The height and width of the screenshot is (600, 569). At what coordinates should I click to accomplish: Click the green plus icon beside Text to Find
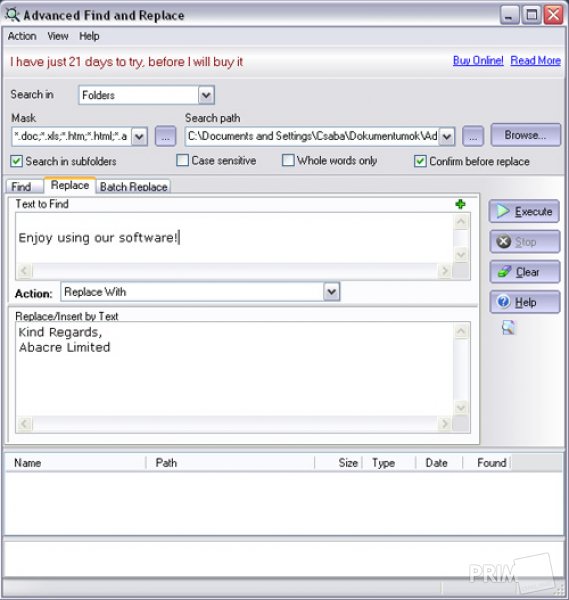pos(460,204)
